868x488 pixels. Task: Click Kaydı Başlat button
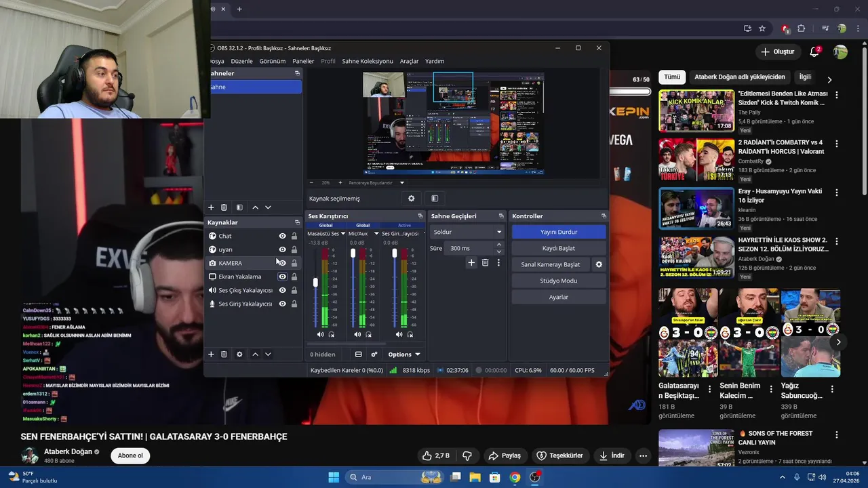click(559, 248)
